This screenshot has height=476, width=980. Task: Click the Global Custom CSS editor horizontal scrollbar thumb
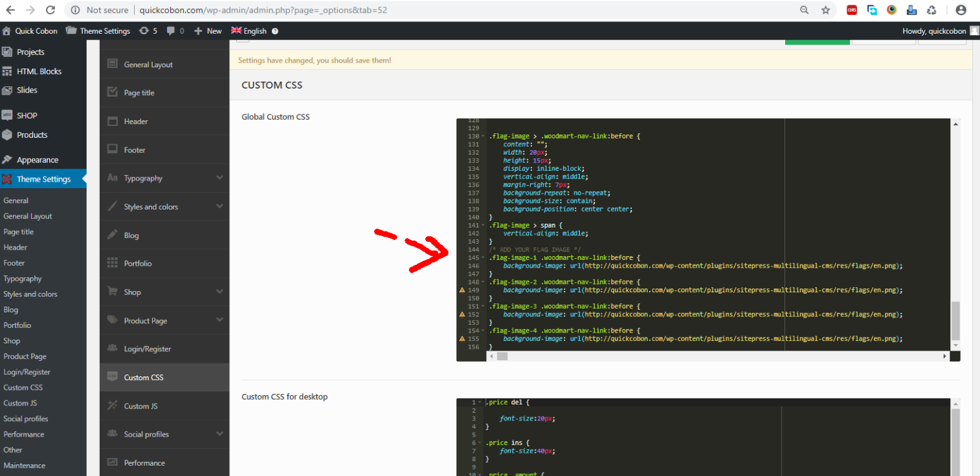point(502,356)
